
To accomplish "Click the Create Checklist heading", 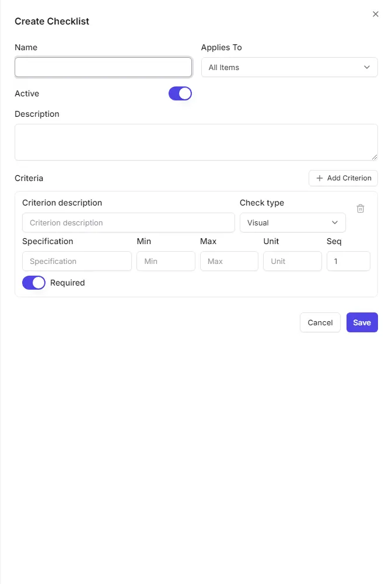I will pos(52,21).
